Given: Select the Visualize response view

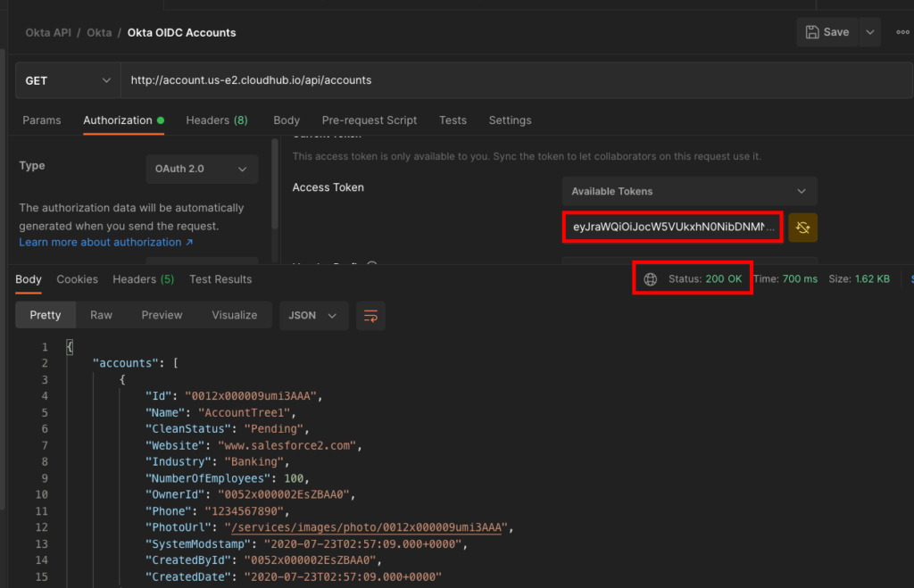Looking at the screenshot, I should point(234,315).
